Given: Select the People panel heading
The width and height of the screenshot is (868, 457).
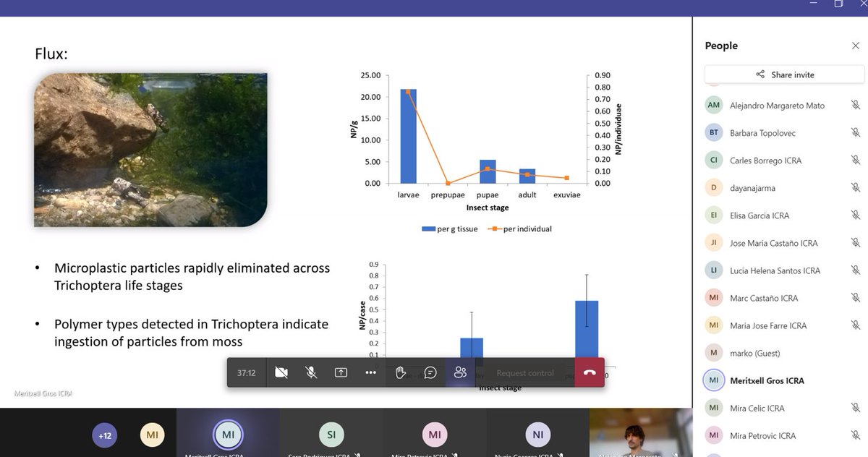Looking at the screenshot, I should 721,46.
